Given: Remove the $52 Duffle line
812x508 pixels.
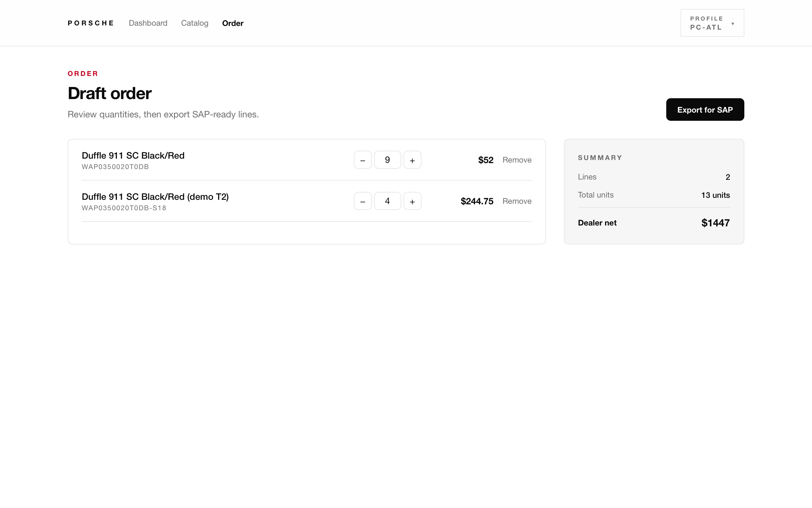Looking at the screenshot, I should pos(517,160).
